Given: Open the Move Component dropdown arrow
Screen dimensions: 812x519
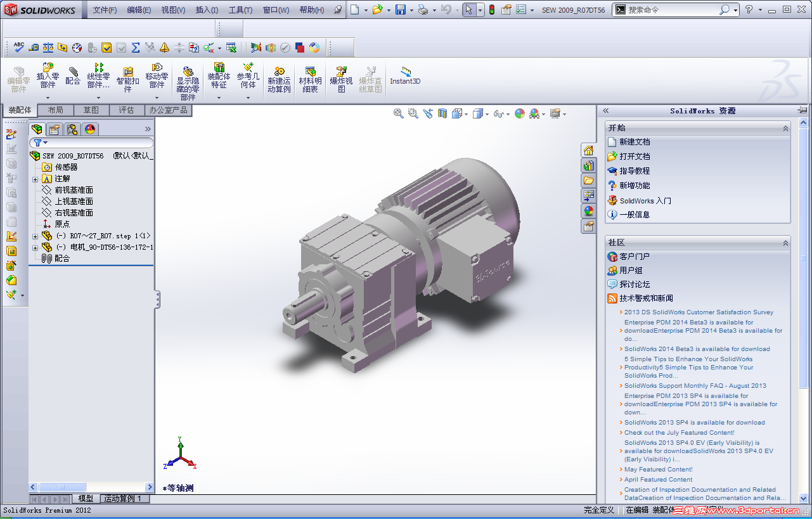Looking at the screenshot, I should (157, 98).
